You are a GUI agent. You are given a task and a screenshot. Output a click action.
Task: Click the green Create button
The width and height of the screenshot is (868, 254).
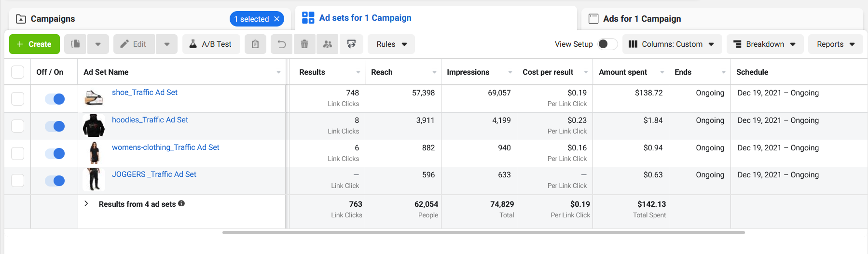(x=34, y=44)
